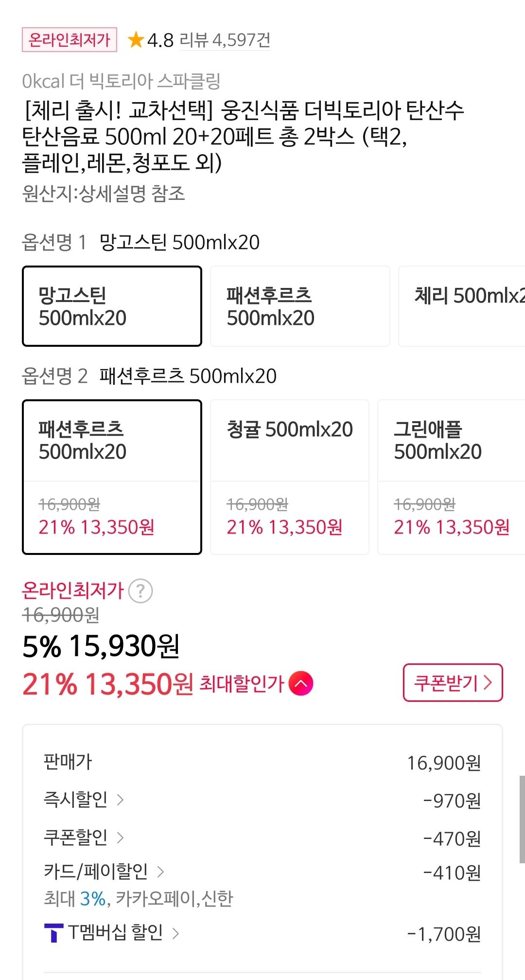Viewport: 525px width, 980px height.
Task: Click the page scrollbar on right edge
Action: pyautogui.click(x=522, y=819)
